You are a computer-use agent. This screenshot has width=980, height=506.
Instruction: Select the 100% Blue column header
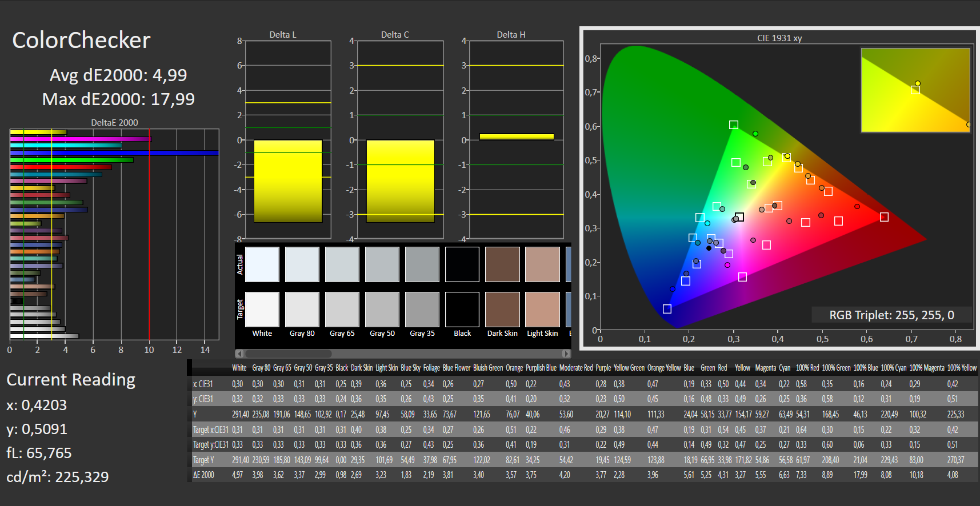pyautogui.click(x=866, y=368)
